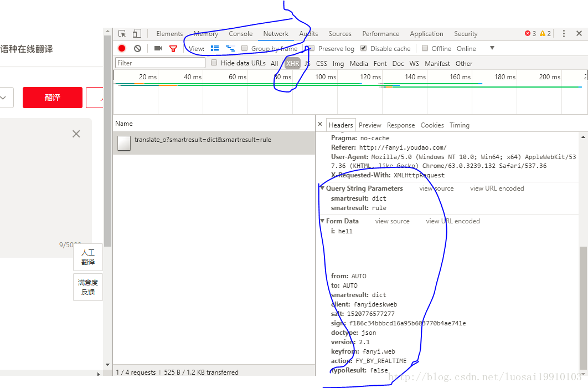This screenshot has width=588, height=388.
Task: Filter requests by CSS
Action: [x=321, y=63]
